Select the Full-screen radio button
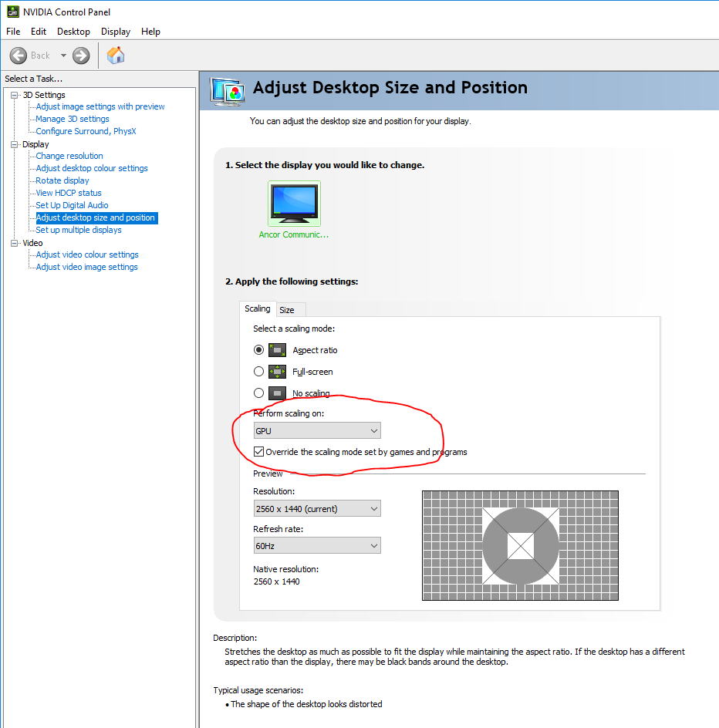Image resolution: width=719 pixels, height=728 pixels. coord(258,372)
